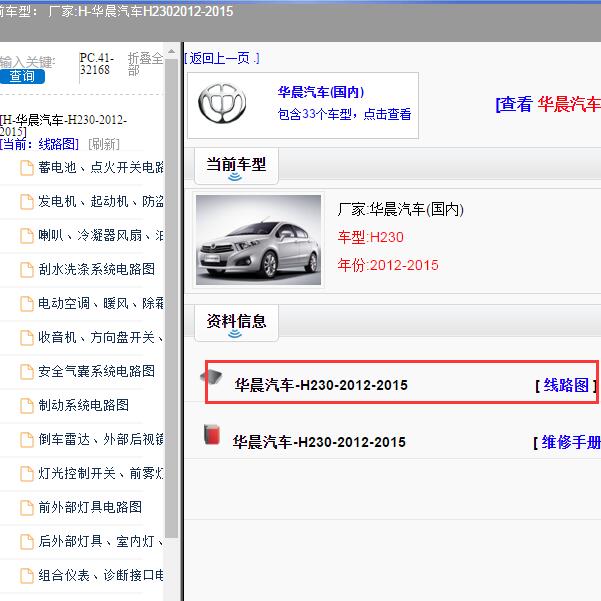Click document icon next to 电动空调
601x601 pixels.
click(27, 304)
